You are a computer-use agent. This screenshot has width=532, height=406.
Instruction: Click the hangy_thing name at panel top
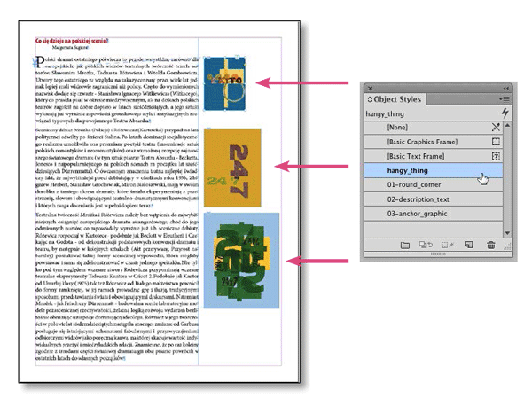tap(385, 114)
